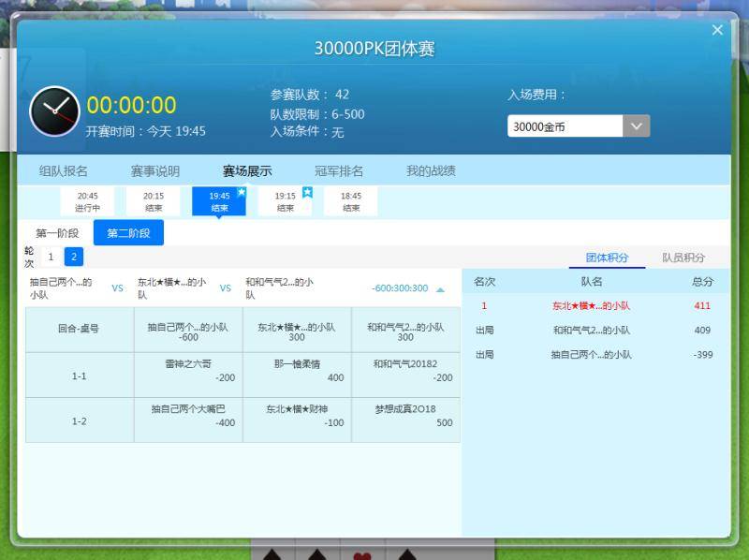
Task: Select the 20:15 结束 session
Action: coord(154,200)
